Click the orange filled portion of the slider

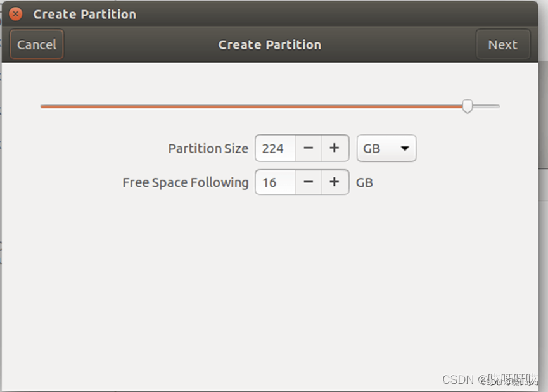tap(252, 106)
